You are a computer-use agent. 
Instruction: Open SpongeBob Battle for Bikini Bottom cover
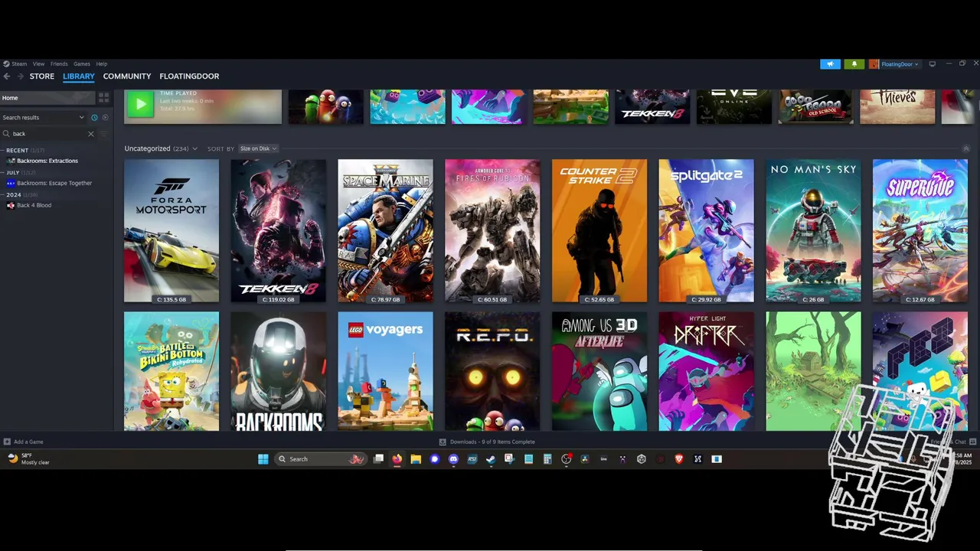pos(171,371)
